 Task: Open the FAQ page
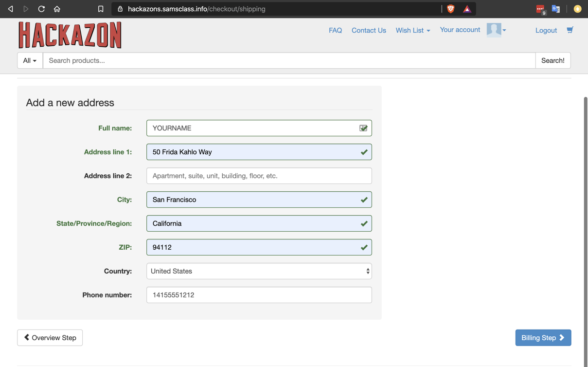point(335,30)
